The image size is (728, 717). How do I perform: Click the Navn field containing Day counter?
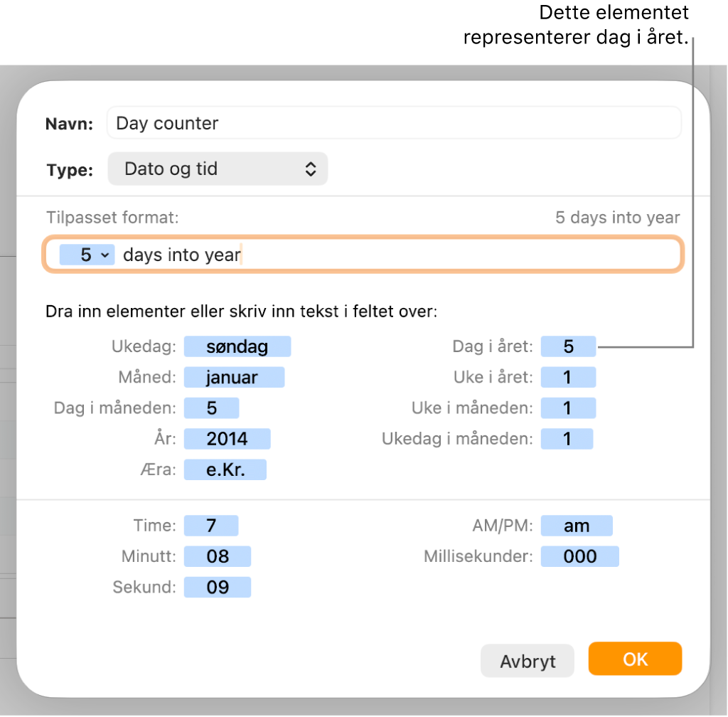pyautogui.click(x=394, y=123)
